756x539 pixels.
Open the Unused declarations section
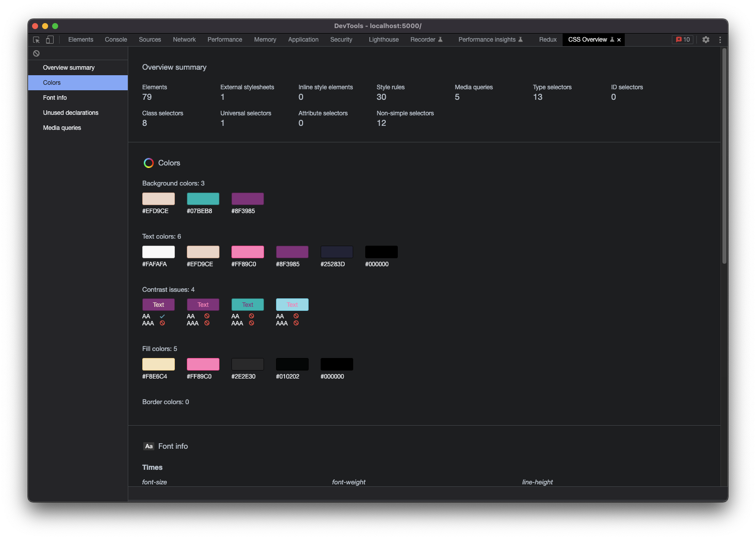click(70, 112)
